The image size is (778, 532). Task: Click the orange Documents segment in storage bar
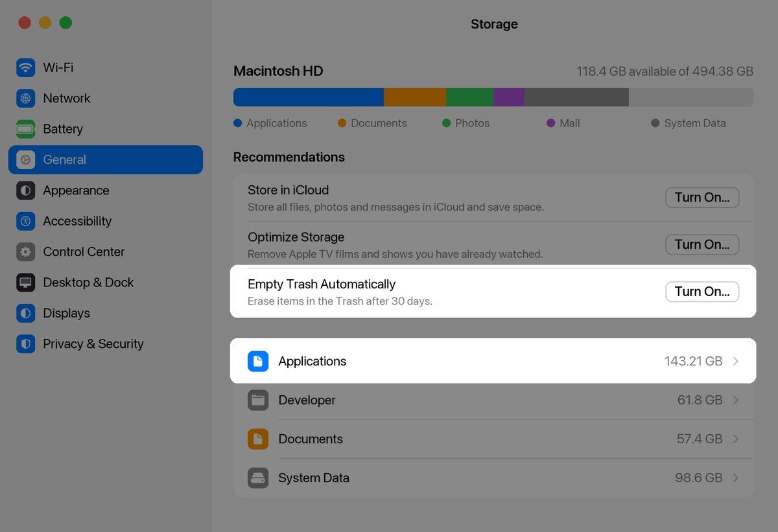[415, 97]
